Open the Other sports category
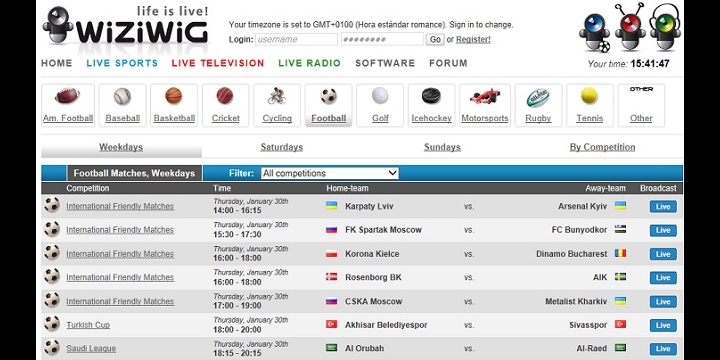Viewport: 720px width, 360px height. tap(641, 105)
